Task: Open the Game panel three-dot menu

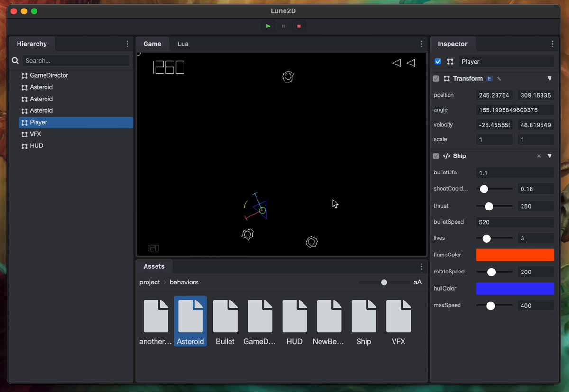Action: 422,44
